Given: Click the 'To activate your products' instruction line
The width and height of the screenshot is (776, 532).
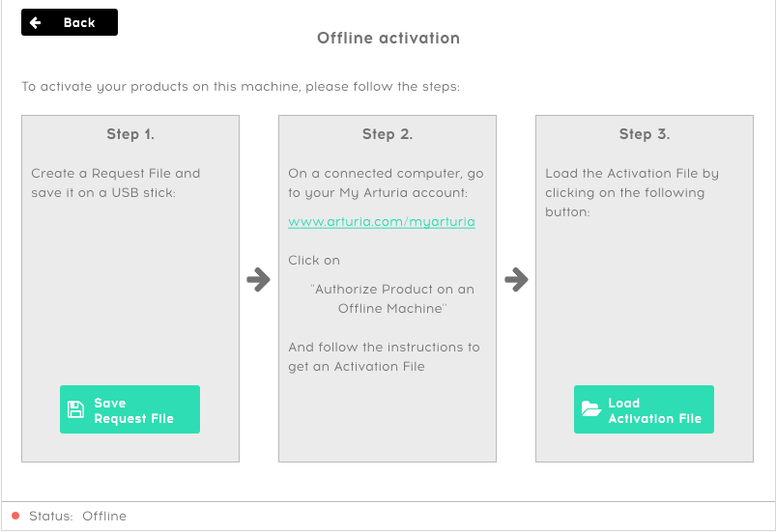Looking at the screenshot, I should 241,87.
